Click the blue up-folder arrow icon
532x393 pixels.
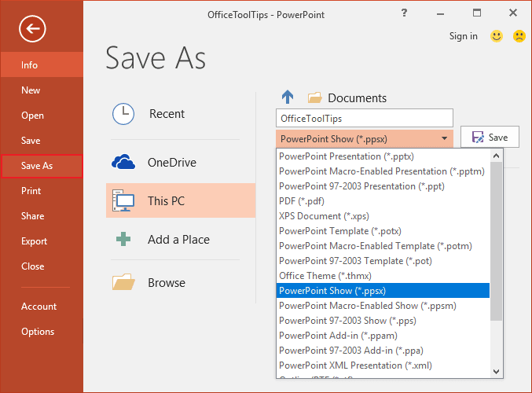[288, 97]
